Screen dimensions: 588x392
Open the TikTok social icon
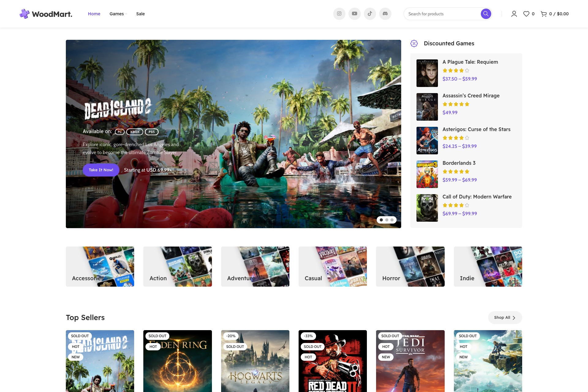click(370, 14)
